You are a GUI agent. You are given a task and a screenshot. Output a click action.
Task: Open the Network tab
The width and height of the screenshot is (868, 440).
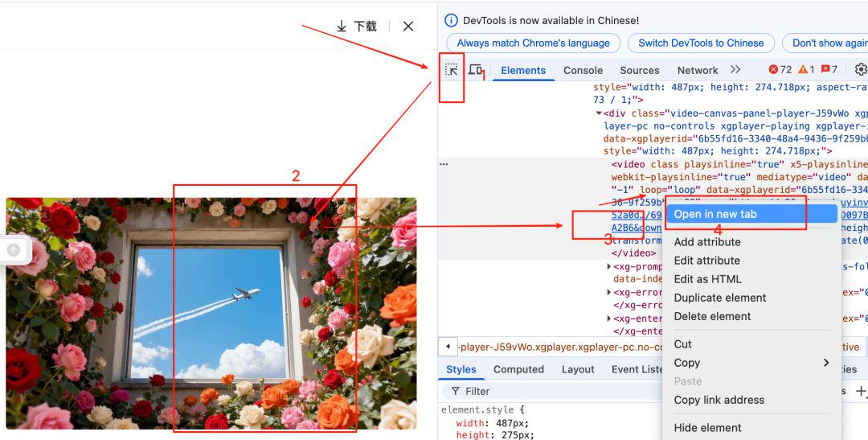[697, 70]
